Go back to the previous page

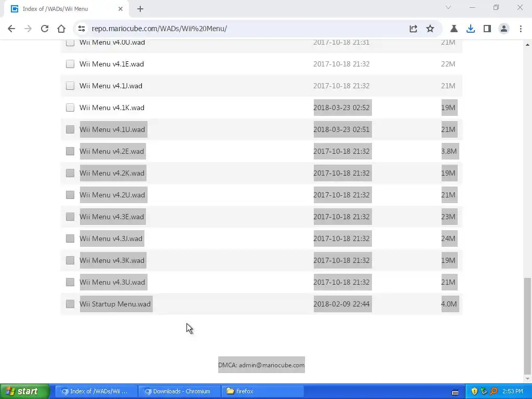click(x=11, y=29)
